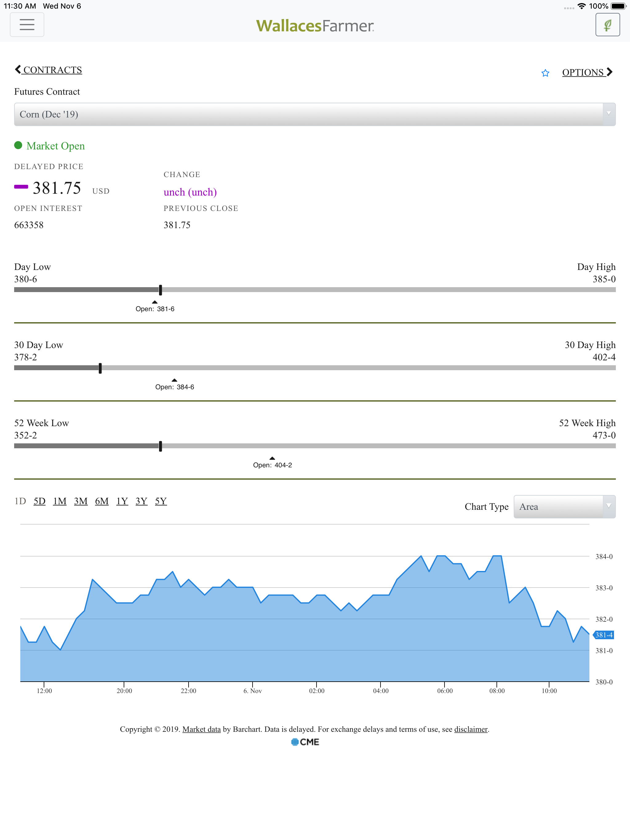Click the '6. Nov' chart axis label
The width and height of the screenshot is (630, 840).
(253, 691)
